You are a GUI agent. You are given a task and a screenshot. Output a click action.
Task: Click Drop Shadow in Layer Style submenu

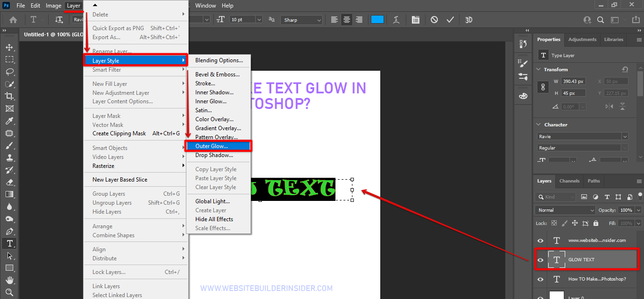point(214,155)
